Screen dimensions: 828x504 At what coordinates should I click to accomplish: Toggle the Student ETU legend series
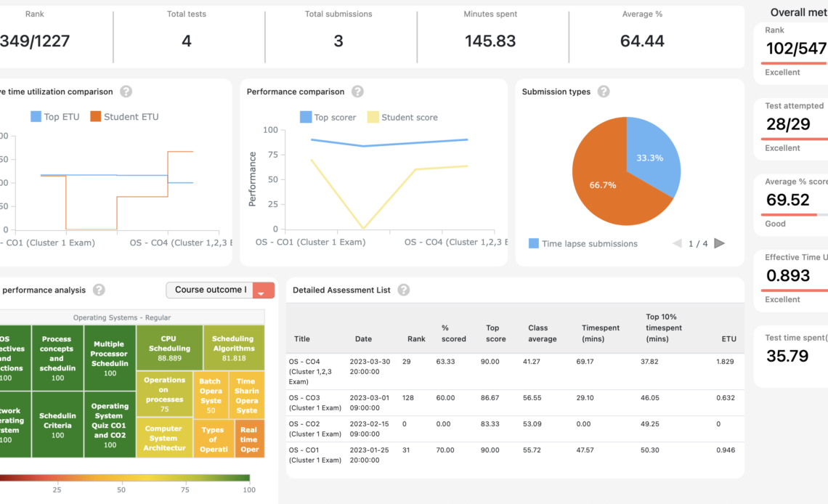131,117
